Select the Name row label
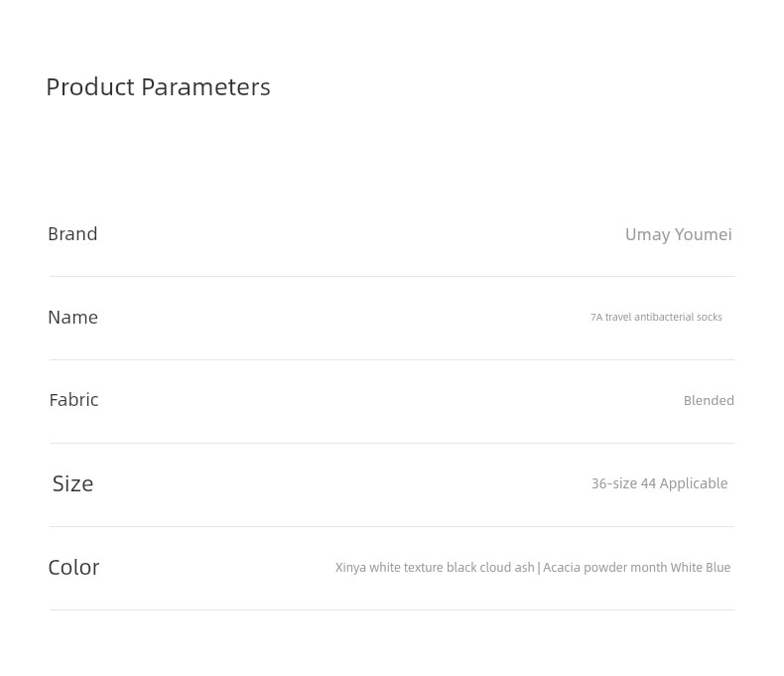784x676 pixels. pos(73,318)
